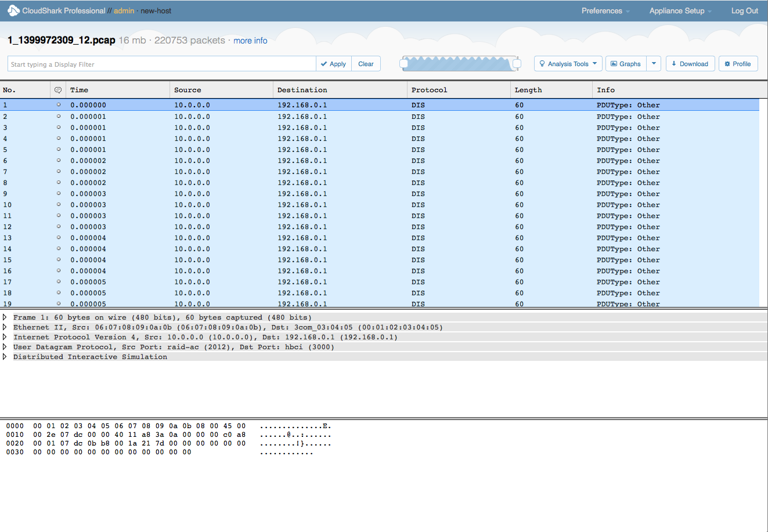Apply the display filter
The width and height of the screenshot is (768, 532).
[x=334, y=64]
